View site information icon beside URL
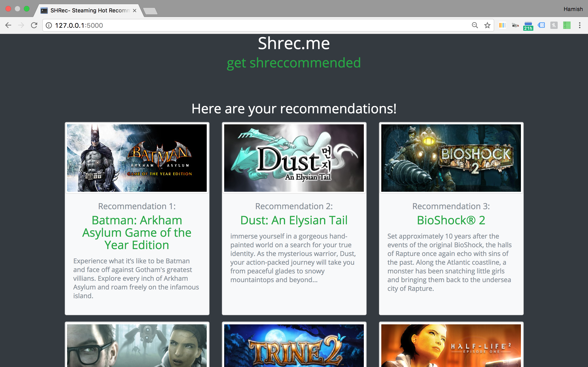This screenshot has height=367, width=588. [49, 25]
